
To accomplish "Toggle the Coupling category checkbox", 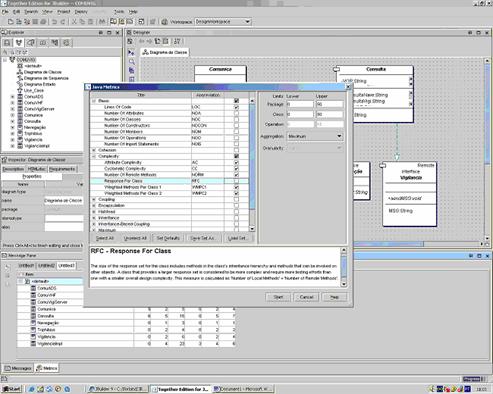I will 236,199.
